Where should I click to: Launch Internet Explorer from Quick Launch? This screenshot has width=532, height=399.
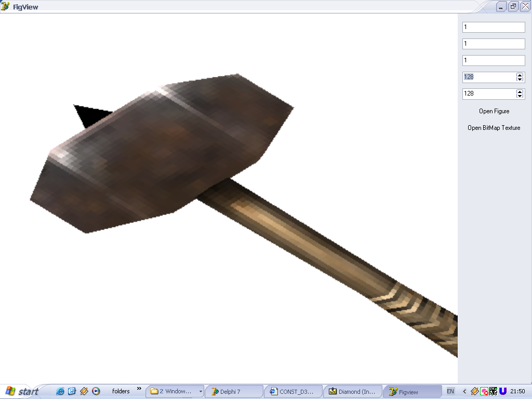(60, 391)
